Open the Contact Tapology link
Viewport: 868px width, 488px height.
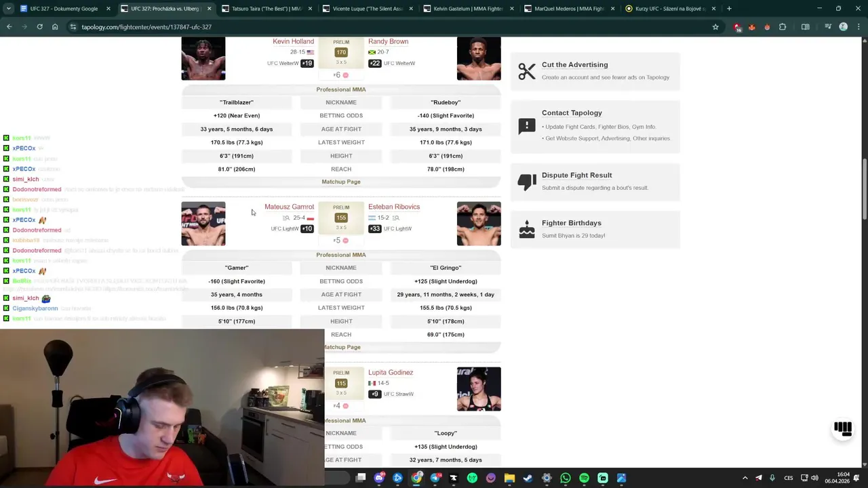click(572, 113)
